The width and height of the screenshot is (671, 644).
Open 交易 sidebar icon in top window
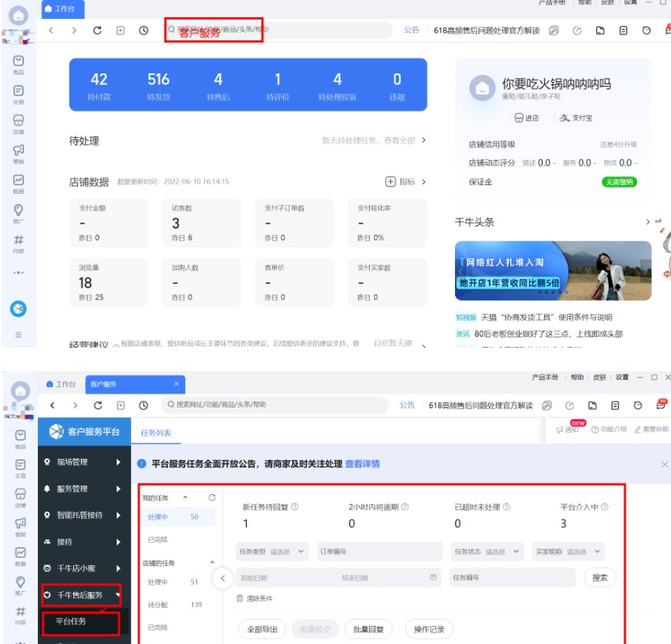pyautogui.click(x=18, y=95)
